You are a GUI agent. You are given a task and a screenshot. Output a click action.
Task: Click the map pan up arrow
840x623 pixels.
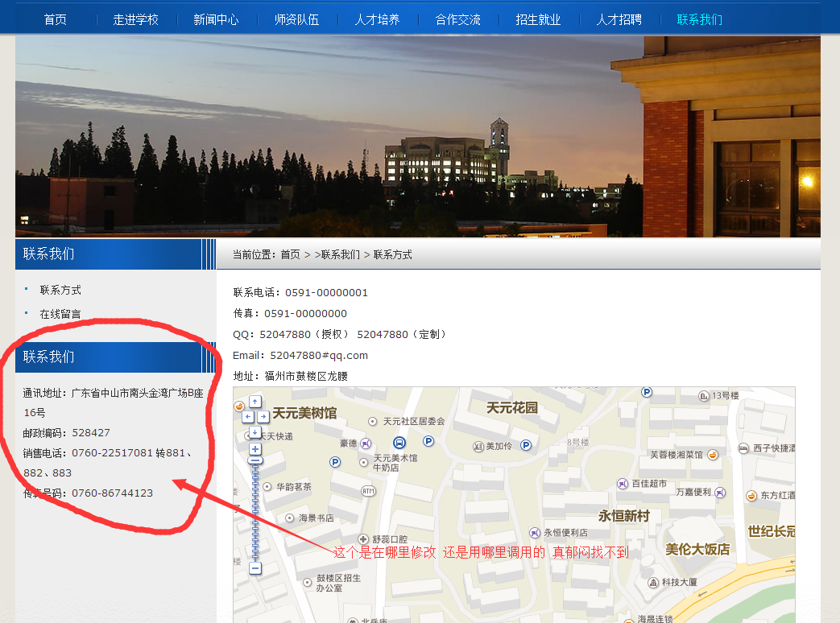click(x=255, y=401)
